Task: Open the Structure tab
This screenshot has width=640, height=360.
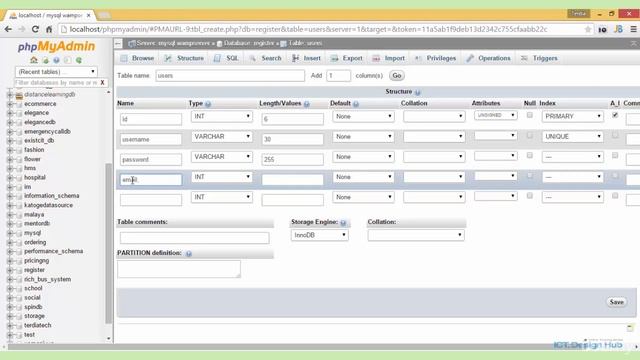Action: (184, 58)
